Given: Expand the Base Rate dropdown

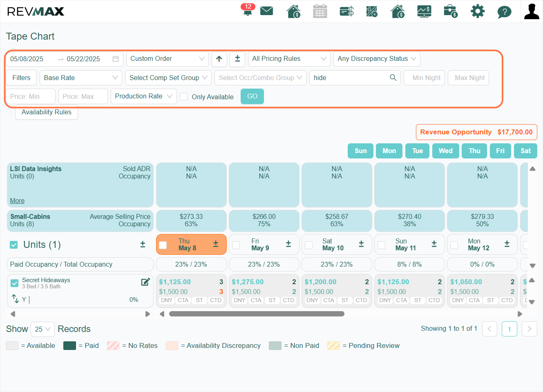Looking at the screenshot, I should 81,78.
